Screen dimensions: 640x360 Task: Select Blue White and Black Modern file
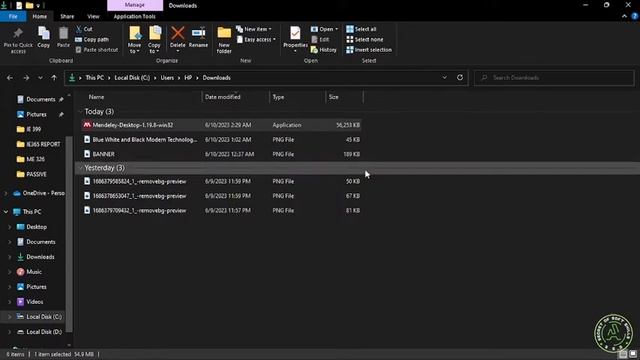click(x=221, y=140)
